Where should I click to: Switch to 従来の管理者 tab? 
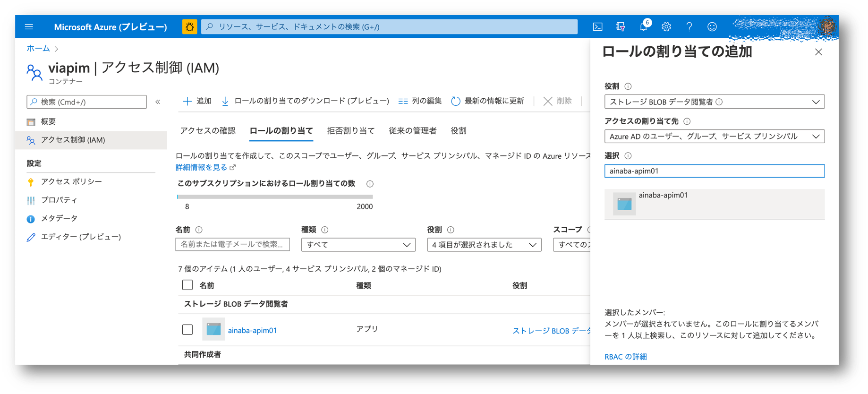coord(413,131)
